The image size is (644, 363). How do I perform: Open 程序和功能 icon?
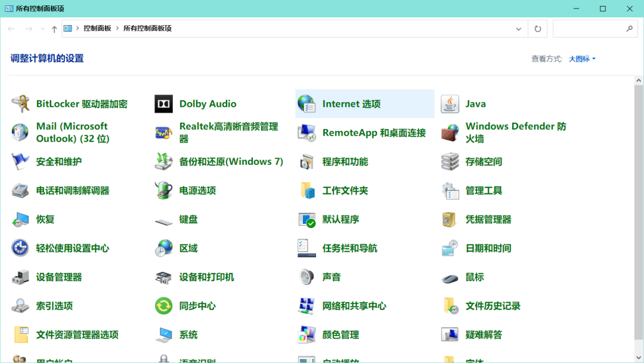306,162
